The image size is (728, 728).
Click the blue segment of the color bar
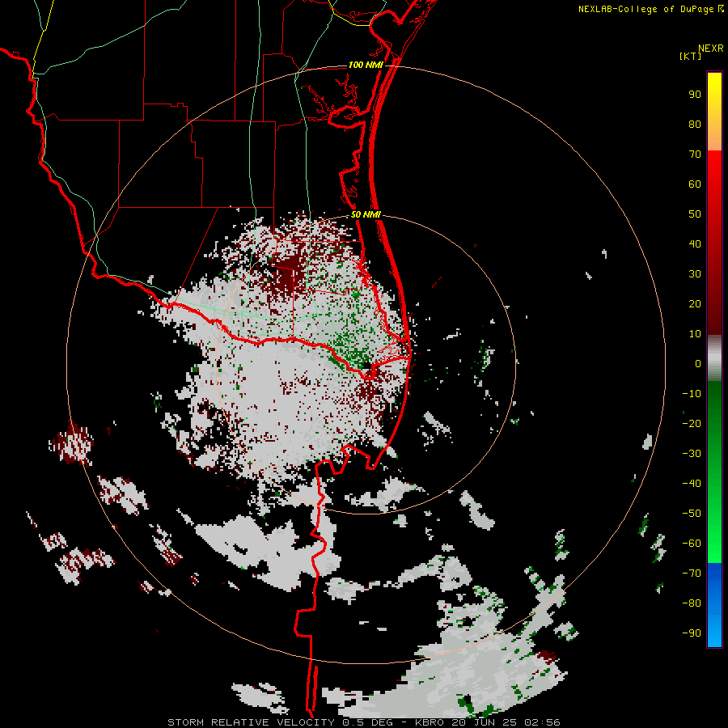(714, 604)
